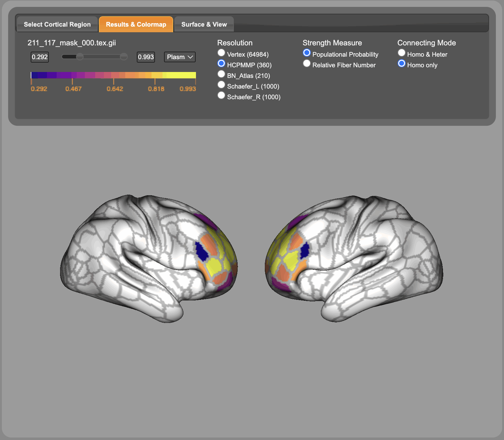Select Schaefer_L (1000) resolution
The height and width of the screenshot is (440, 504).
click(221, 85)
